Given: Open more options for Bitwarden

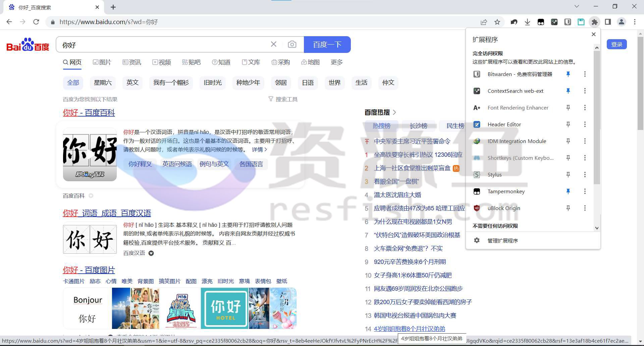Looking at the screenshot, I should (585, 74).
